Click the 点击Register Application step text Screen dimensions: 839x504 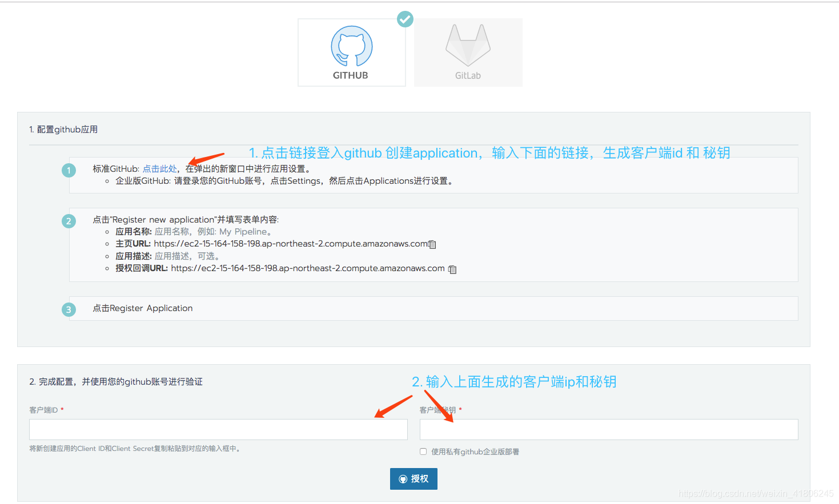coord(143,308)
